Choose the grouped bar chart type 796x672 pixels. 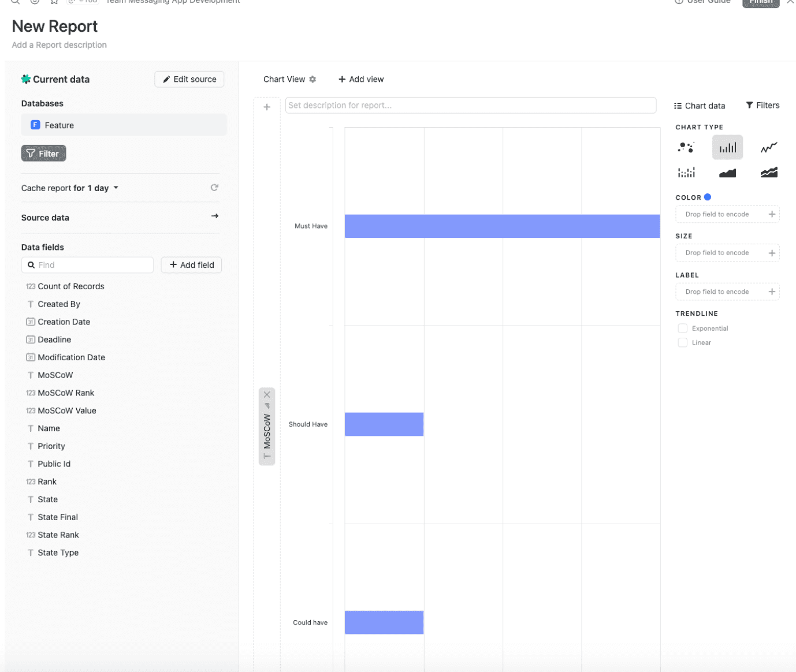coord(686,171)
